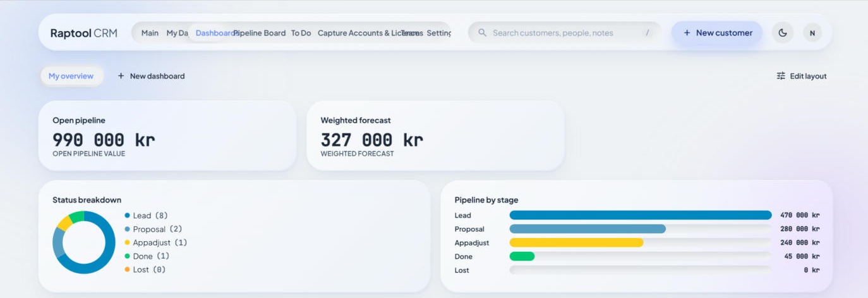Click the sliders icon beside Edit layout
This screenshot has width=868, height=298.
(781, 76)
